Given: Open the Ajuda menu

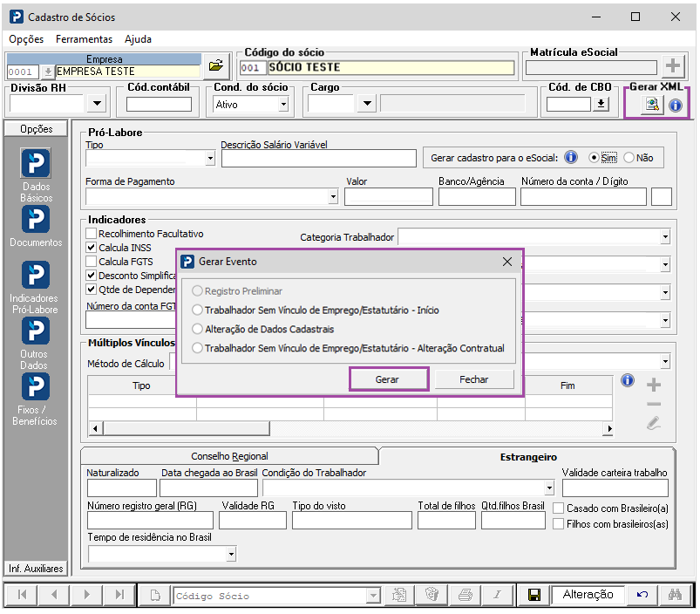Looking at the screenshot, I should (x=138, y=39).
